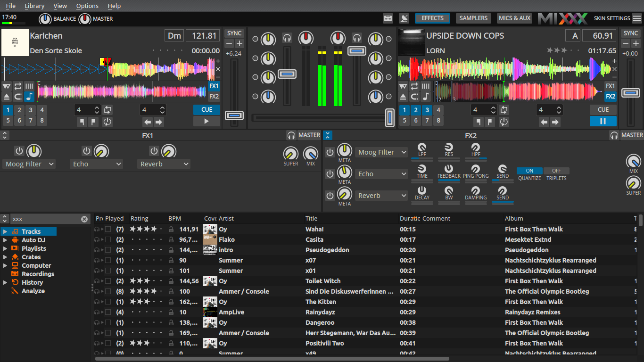The height and width of the screenshot is (362, 644).
Task: Pause the Upside Down Cops deck
Action: (x=603, y=121)
